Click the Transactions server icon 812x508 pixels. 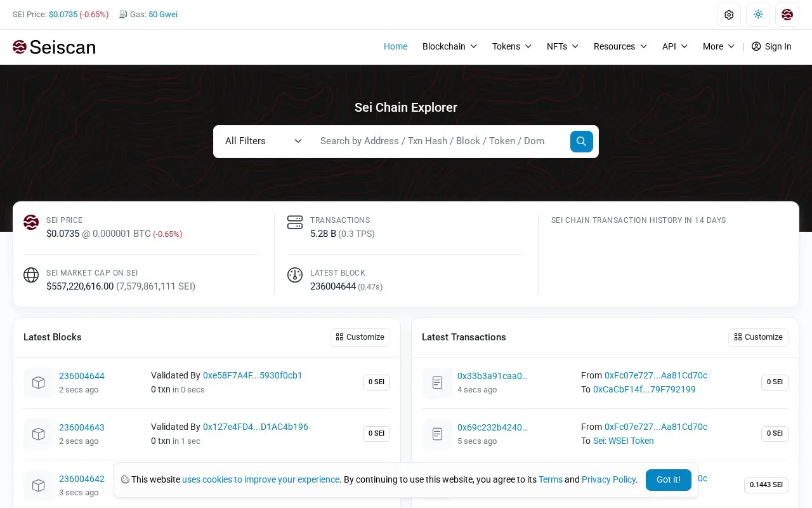coord(295,222)
